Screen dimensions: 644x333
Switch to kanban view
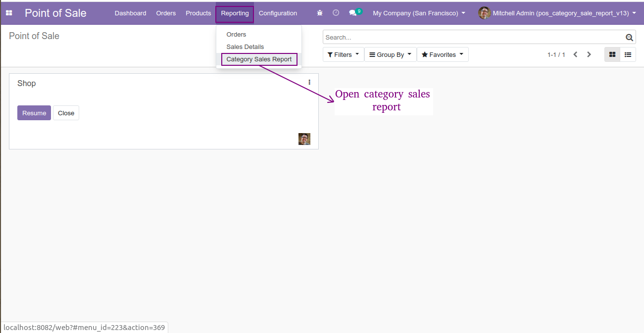[x=612, y=54]
